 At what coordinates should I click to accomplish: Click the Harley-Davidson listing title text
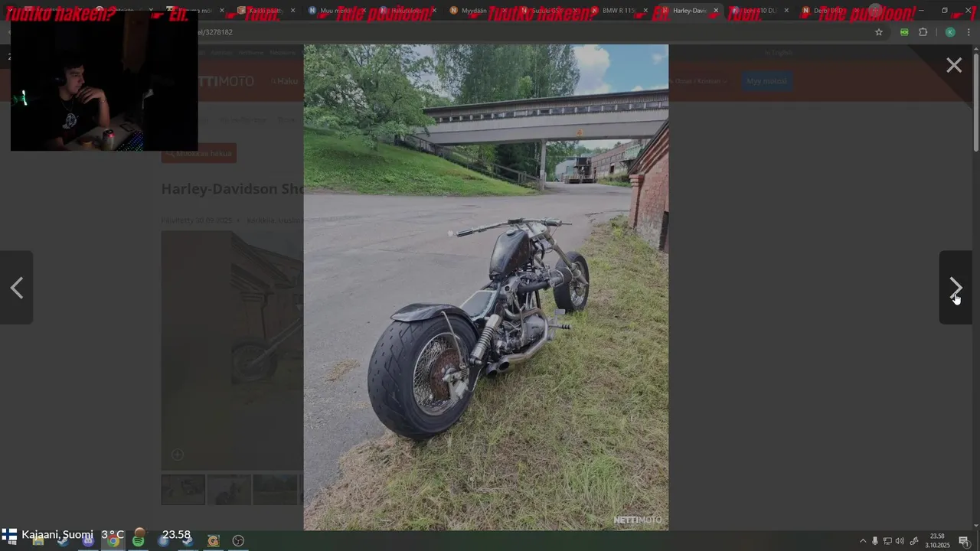pos(232,189)
